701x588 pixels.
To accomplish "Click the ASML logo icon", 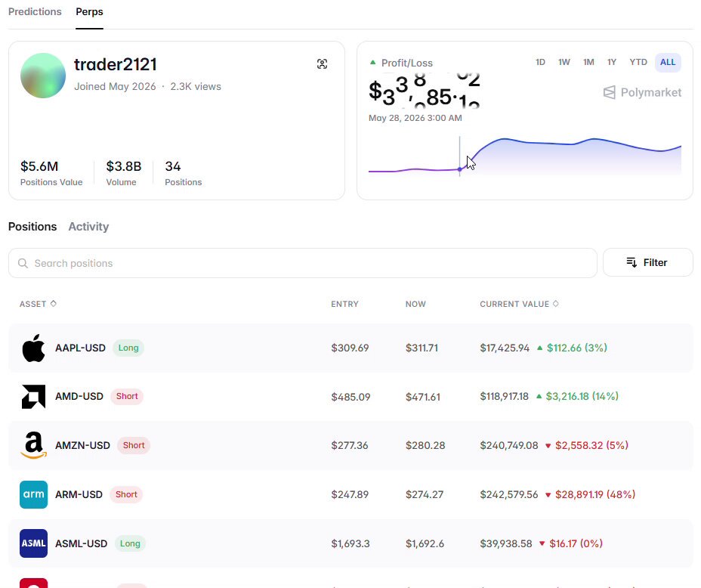I will click(33, 543).
